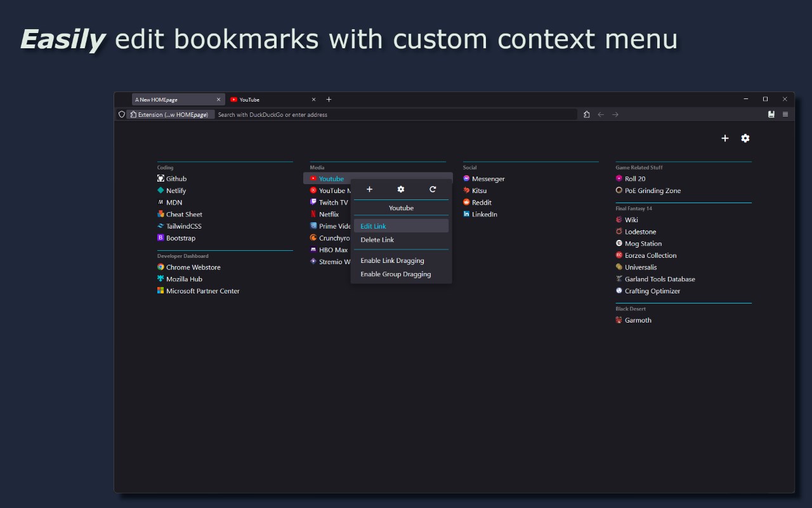Click the plus icon in the context menu
The image size is (812, 508).
coord(369,189)
